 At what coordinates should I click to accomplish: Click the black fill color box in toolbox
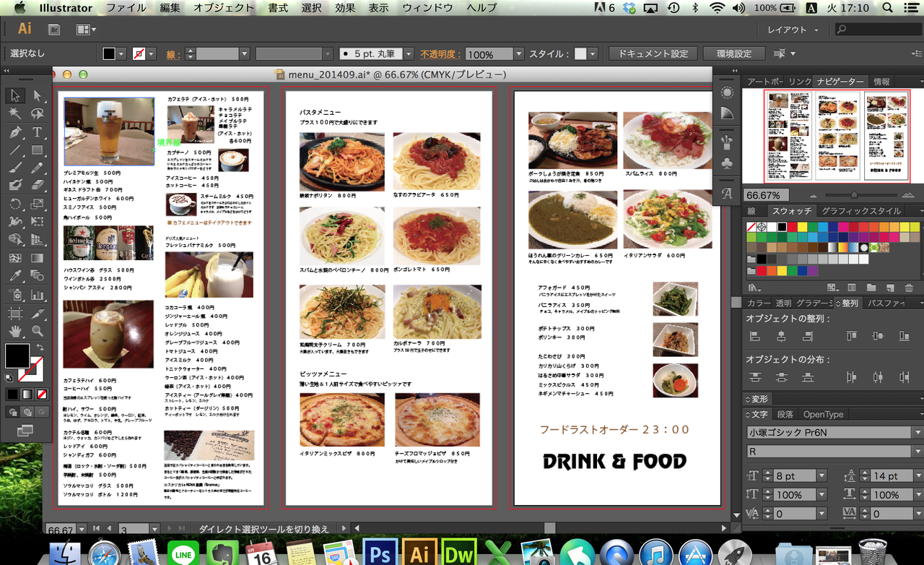coord(17,355)
